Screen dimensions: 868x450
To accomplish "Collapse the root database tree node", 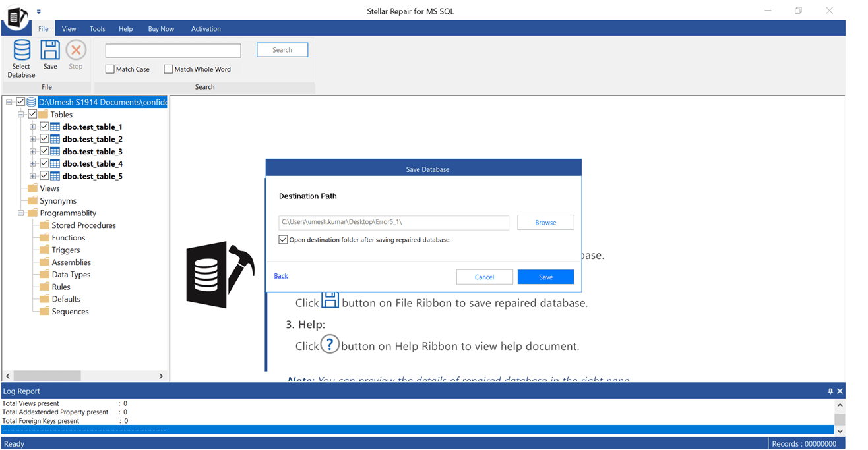I will click(x=9, y=102).
